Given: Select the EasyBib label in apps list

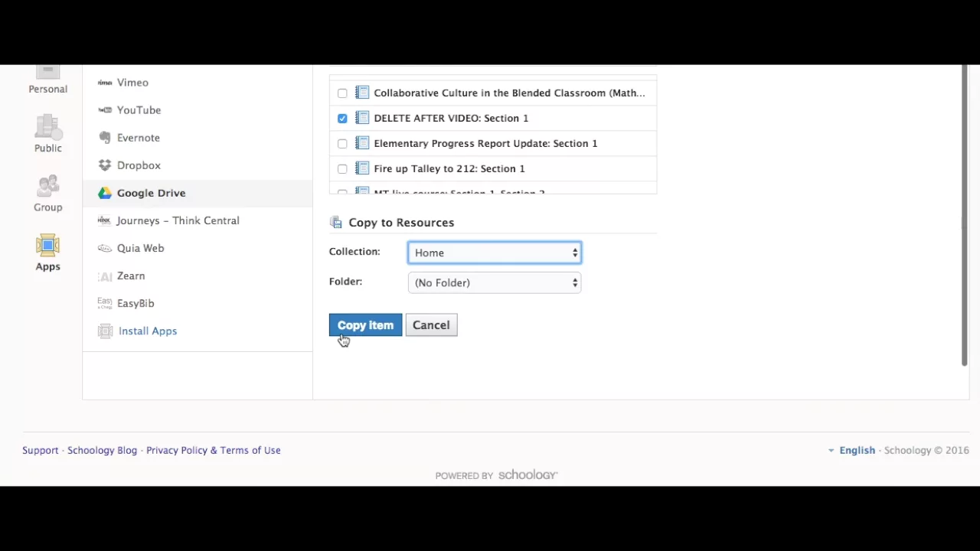Looking at the screenshot, I should point(136,303).
